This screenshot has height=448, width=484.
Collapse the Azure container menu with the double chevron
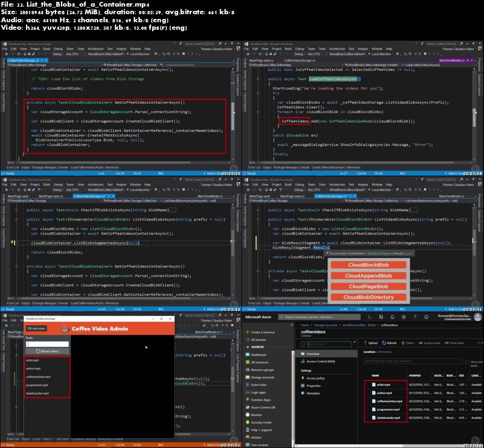(354, 342)
